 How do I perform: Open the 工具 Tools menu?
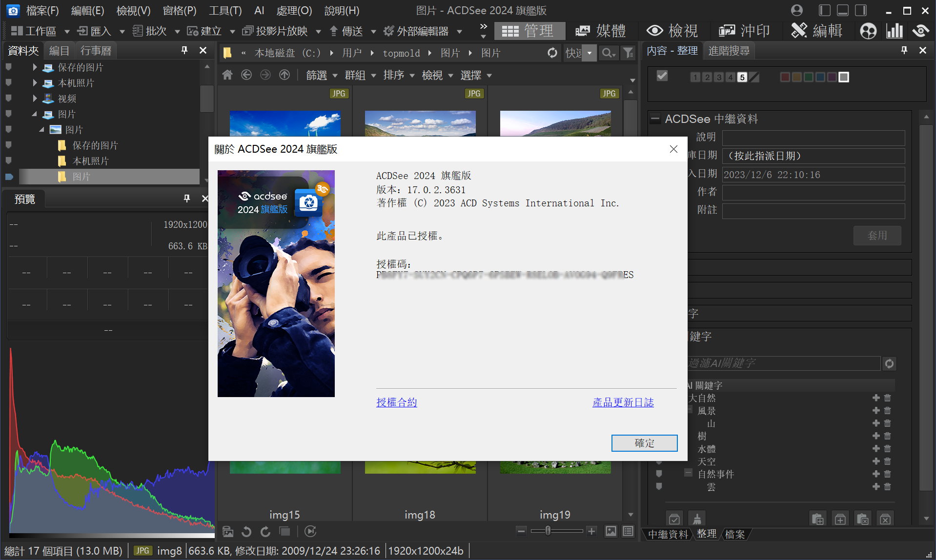click(x=225, y=10)
